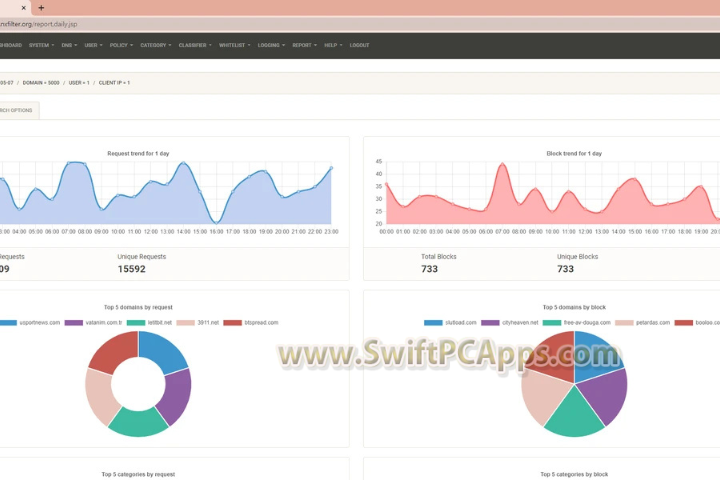Open a new browser tab
The width and height of the screenshot is (720, 480).
41,7
